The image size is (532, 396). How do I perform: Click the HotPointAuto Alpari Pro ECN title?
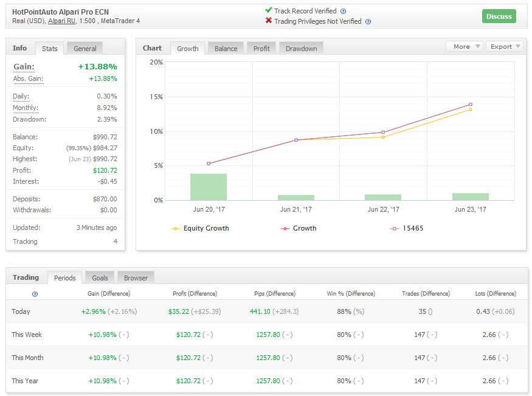60,12
